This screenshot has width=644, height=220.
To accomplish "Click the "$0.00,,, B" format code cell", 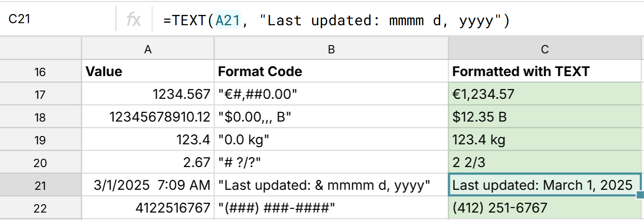I will pyautogui.click(x=331, y=117).
